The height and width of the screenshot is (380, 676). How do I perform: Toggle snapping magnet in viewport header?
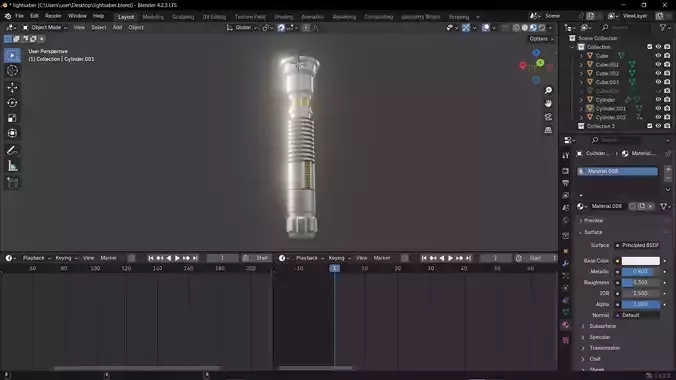281,28
